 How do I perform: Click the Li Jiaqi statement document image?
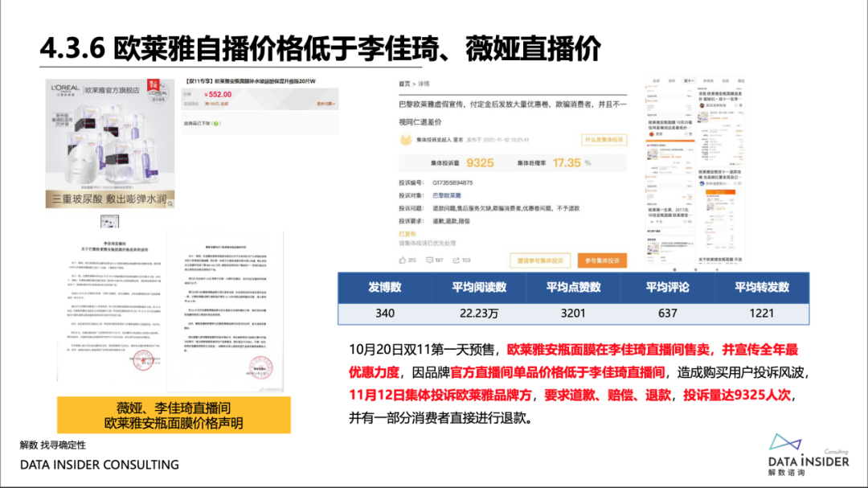(x=111, y=306)
